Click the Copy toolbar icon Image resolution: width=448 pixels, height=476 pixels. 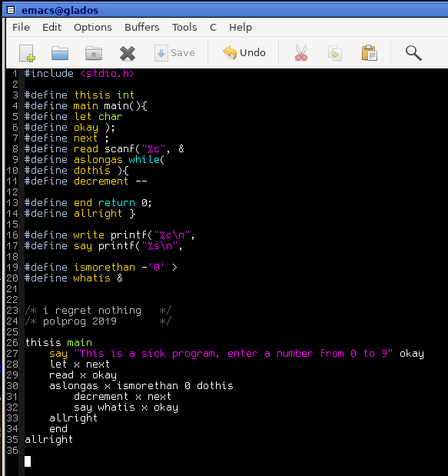335,53
